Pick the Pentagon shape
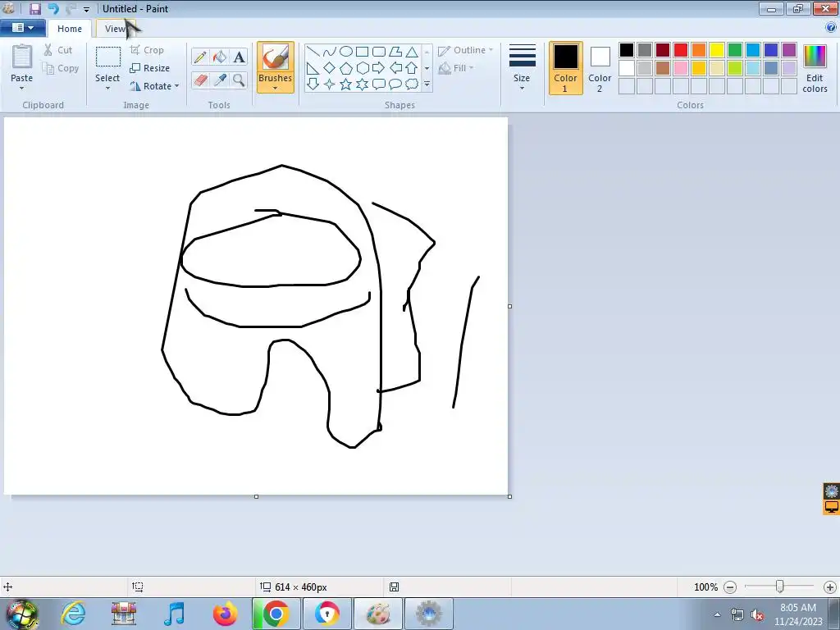The height and width of the screenshot is (630, 840). [x=346, y=68]
